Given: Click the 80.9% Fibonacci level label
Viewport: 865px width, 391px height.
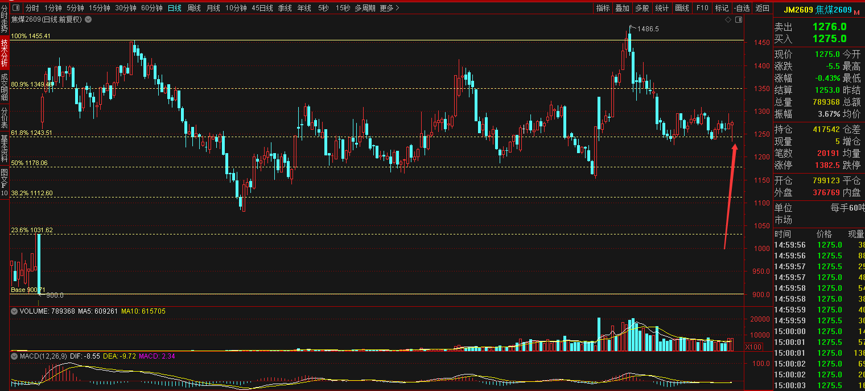Looking at the screenshot, I should [33, 84].
